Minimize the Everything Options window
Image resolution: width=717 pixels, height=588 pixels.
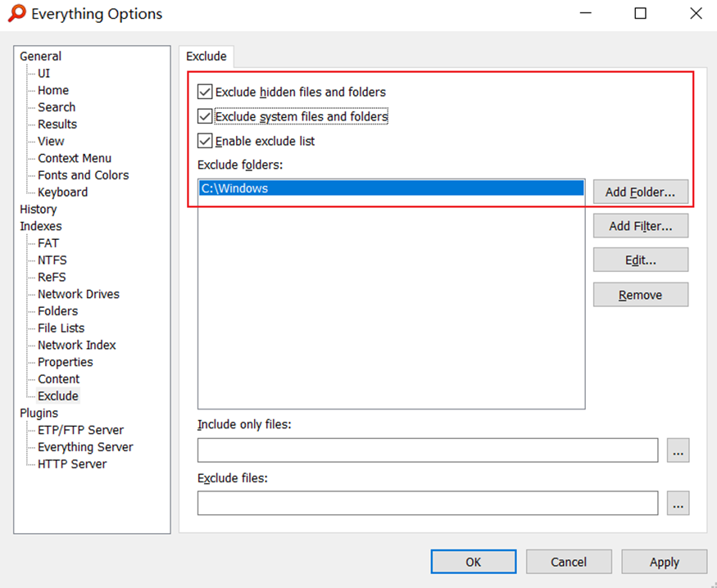586,13
